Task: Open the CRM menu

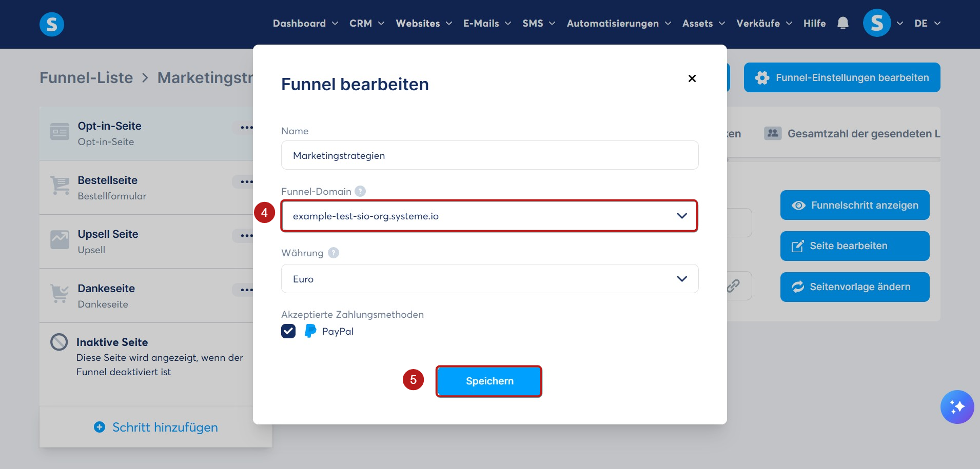Action: pos(367,24)
